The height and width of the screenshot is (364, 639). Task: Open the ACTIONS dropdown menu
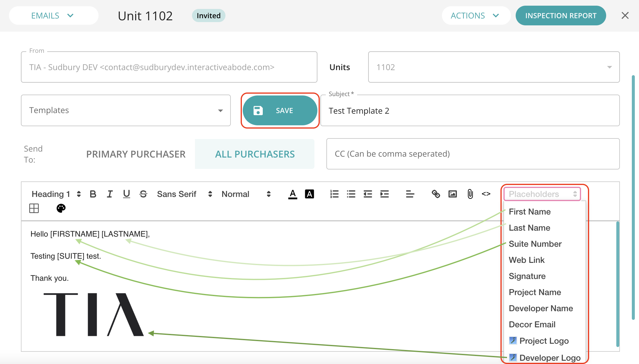tap(476, 16)
